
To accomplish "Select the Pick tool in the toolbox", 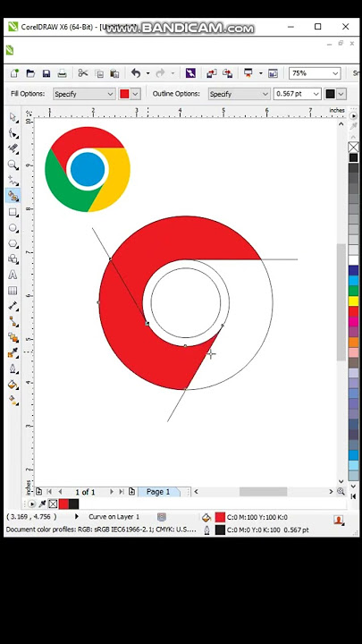I will pyautogui.click(x=13, y=118).
